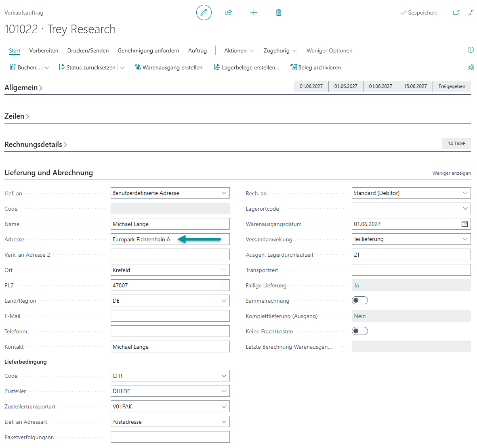Image resolution: width=477 pixels, height=448 pixels.
Task: Open the Auftrag tab
Action: [198, 50]
